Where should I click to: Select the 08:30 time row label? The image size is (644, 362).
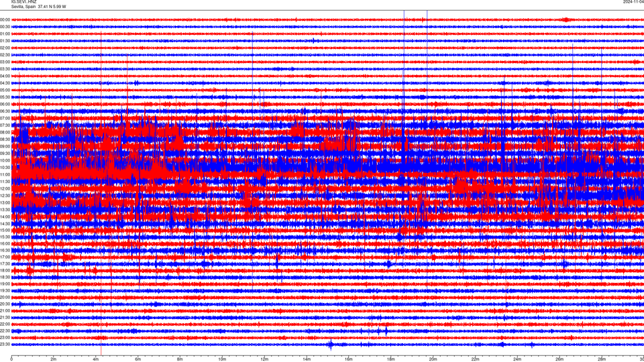point(5,139)
